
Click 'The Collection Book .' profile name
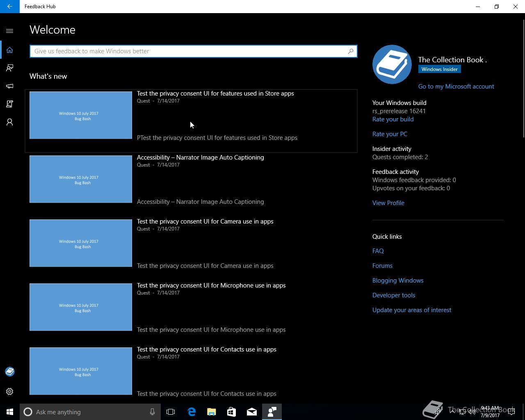pyautogui.click(x=452, y=60)
